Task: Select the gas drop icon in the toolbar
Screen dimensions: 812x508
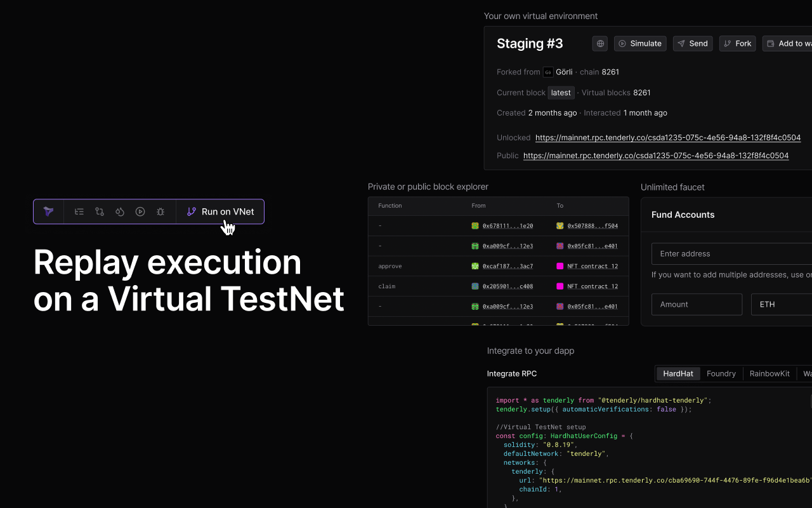Action: [119, 211]
